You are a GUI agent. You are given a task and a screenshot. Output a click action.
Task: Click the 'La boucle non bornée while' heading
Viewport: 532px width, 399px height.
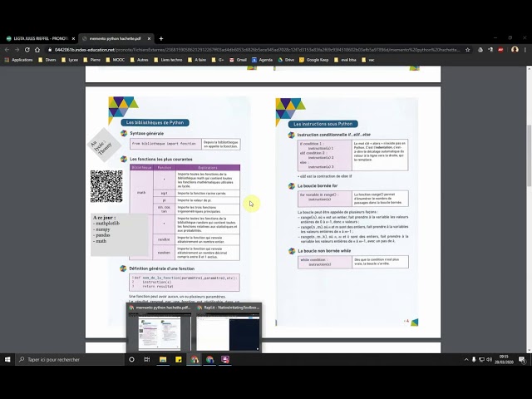coord(324,251)
